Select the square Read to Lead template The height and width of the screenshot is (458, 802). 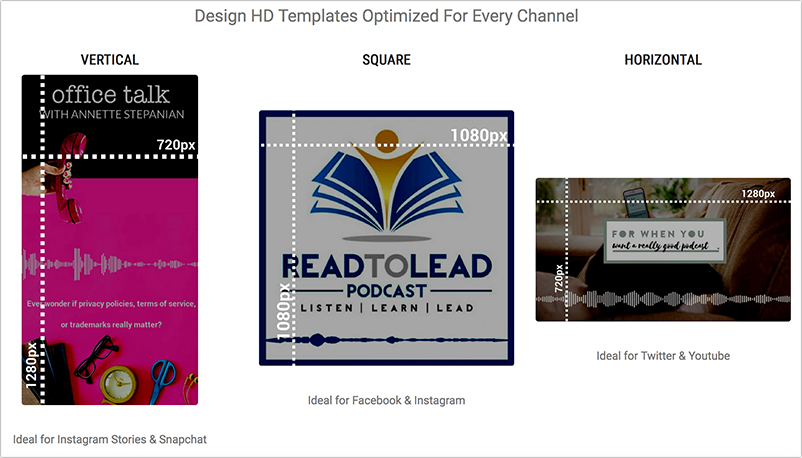click(x=386, y=238)
